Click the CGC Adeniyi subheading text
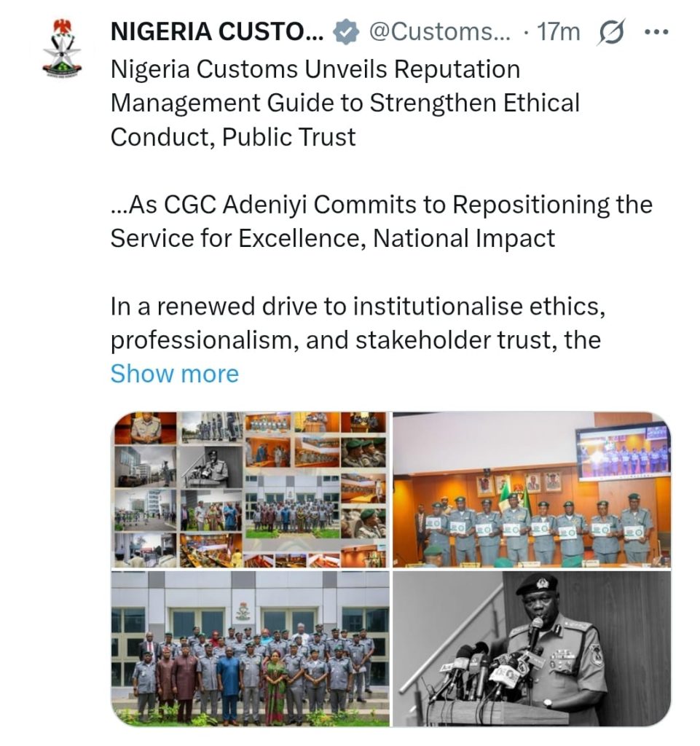The image size is (700, 746). pos(382,221)
